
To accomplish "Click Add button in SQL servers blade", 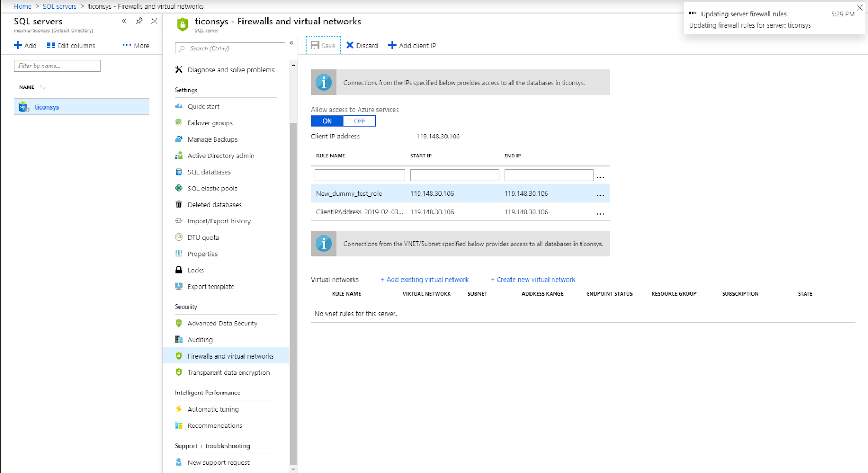I will click(x=25, y=46).
